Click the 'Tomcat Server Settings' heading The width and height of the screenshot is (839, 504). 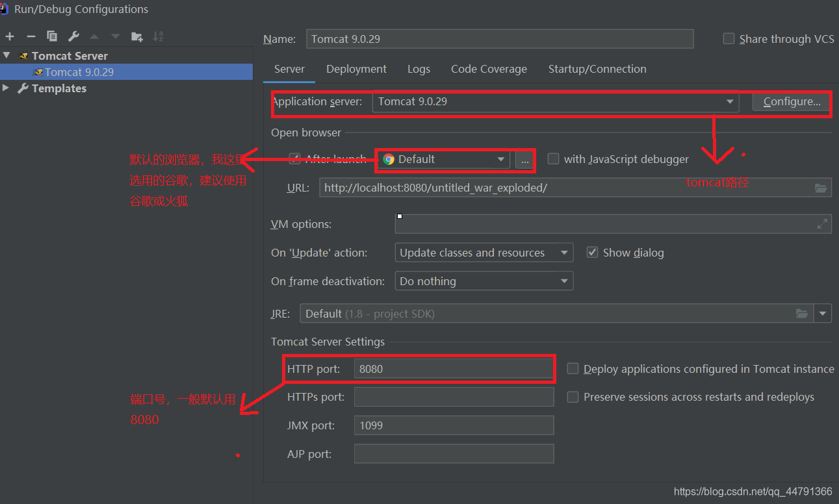click(328, 342)
